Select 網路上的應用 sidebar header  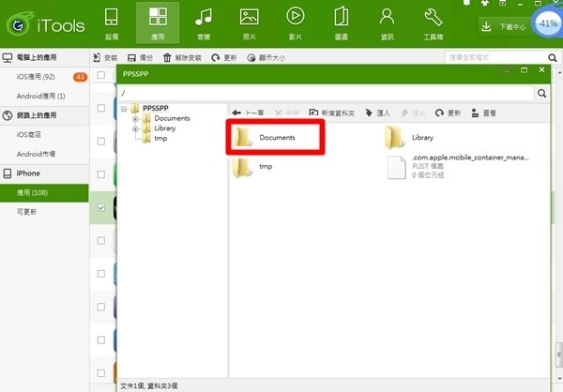click(44, 115)
